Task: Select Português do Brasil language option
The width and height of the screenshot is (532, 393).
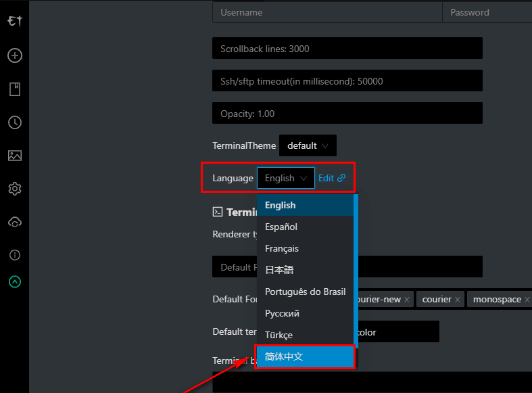Action: click(x=304, y=292)
